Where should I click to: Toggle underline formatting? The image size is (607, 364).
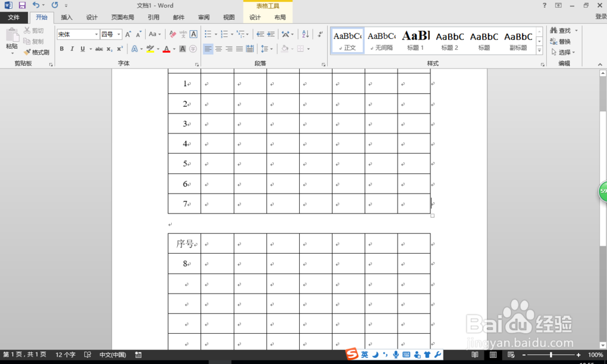pos(83,49)
